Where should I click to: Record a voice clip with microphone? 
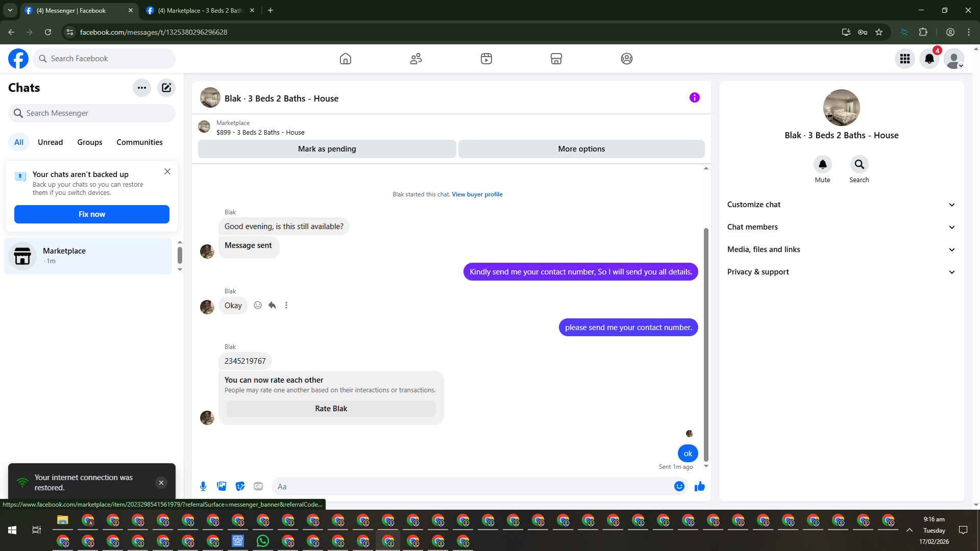tap(203, 486)
